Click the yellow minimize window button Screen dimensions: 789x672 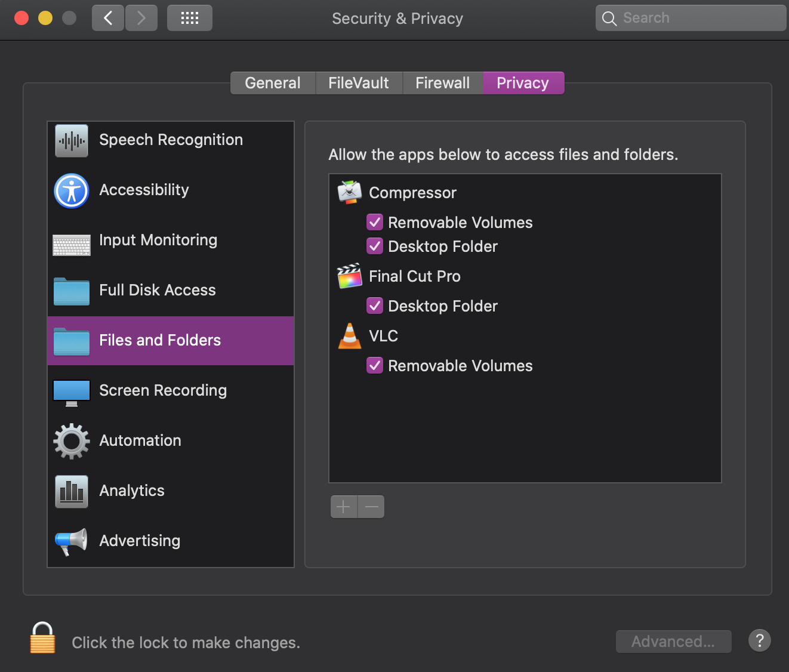45,18
